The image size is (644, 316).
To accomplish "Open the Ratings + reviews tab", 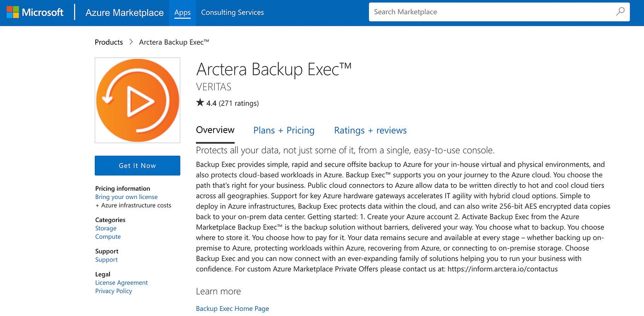I will pos(370,130).
